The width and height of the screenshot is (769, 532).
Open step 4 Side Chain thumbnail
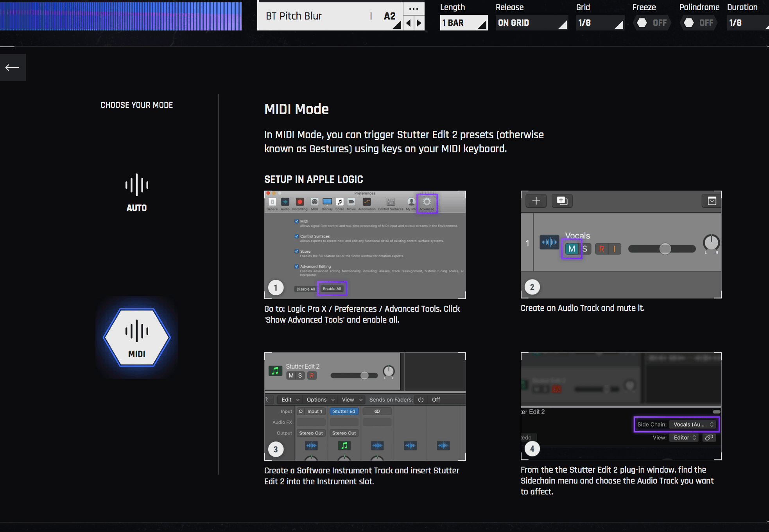click(621, 406)
